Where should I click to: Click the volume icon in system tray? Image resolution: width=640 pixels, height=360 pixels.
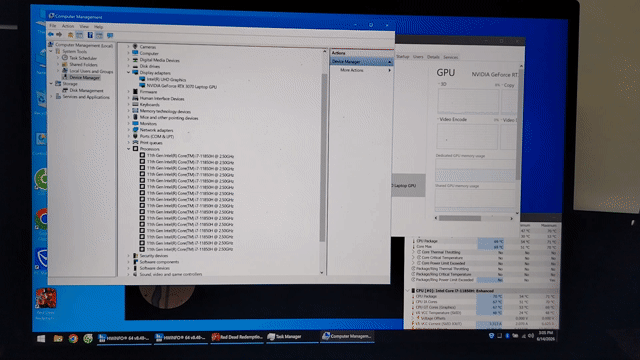pos(531,336)
